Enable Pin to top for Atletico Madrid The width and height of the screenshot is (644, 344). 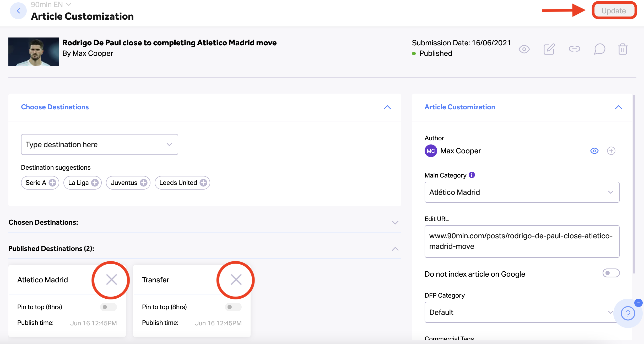(108, 307)
